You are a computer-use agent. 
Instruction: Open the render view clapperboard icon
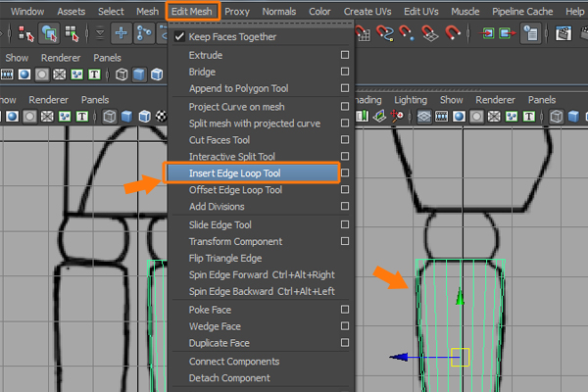coord(563,34)
